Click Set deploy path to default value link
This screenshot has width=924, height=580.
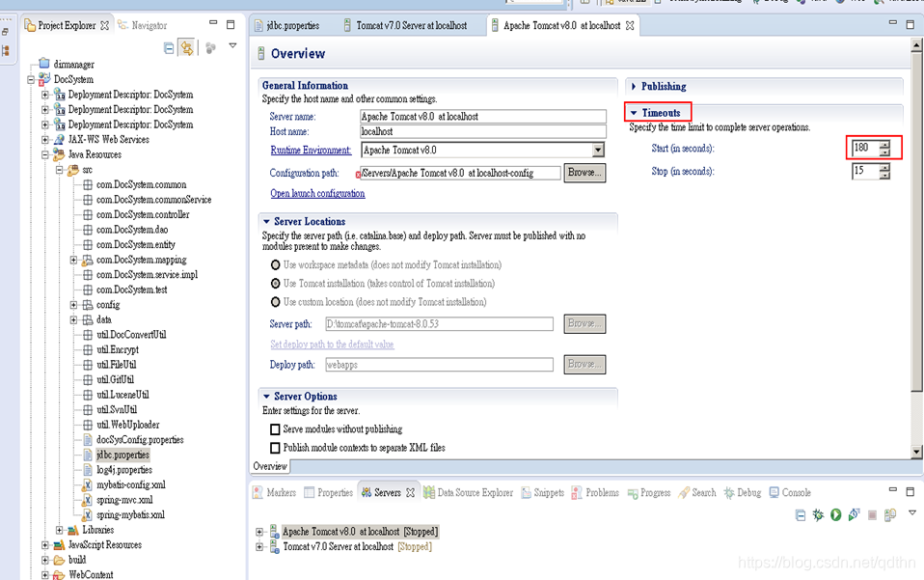click(332, 345)
